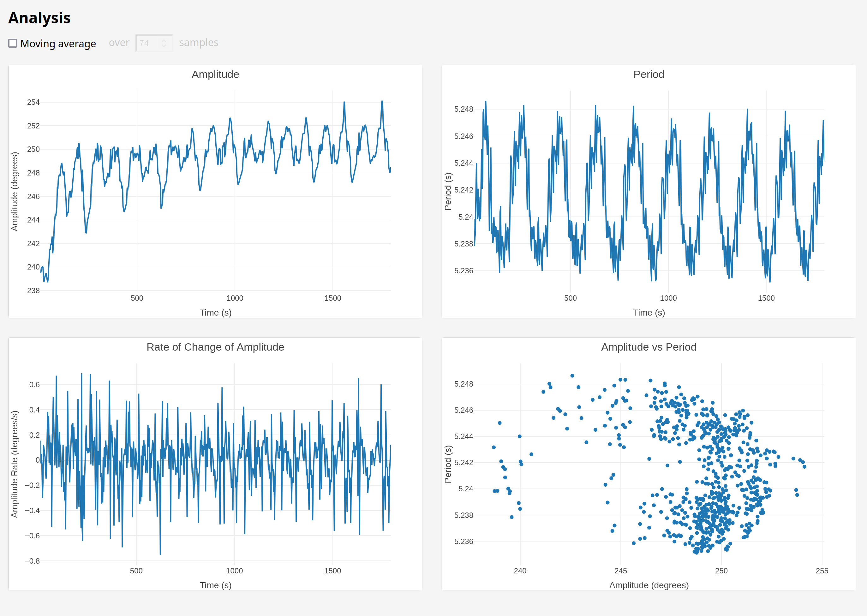Click the 254 tick on Amplitude chart
The height and width of the screenshot is (616, 867).
click(x=33, y=102)
